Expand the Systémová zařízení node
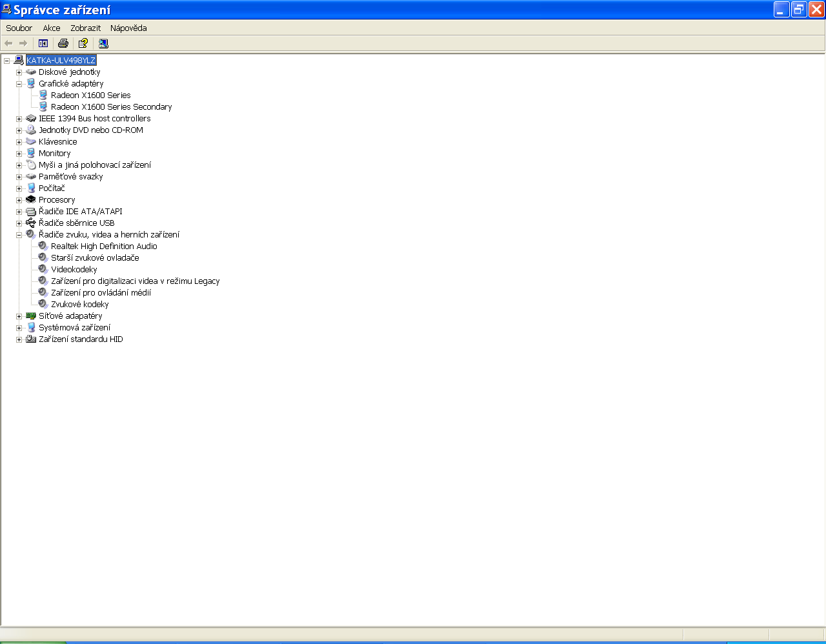 pos(19,328)
